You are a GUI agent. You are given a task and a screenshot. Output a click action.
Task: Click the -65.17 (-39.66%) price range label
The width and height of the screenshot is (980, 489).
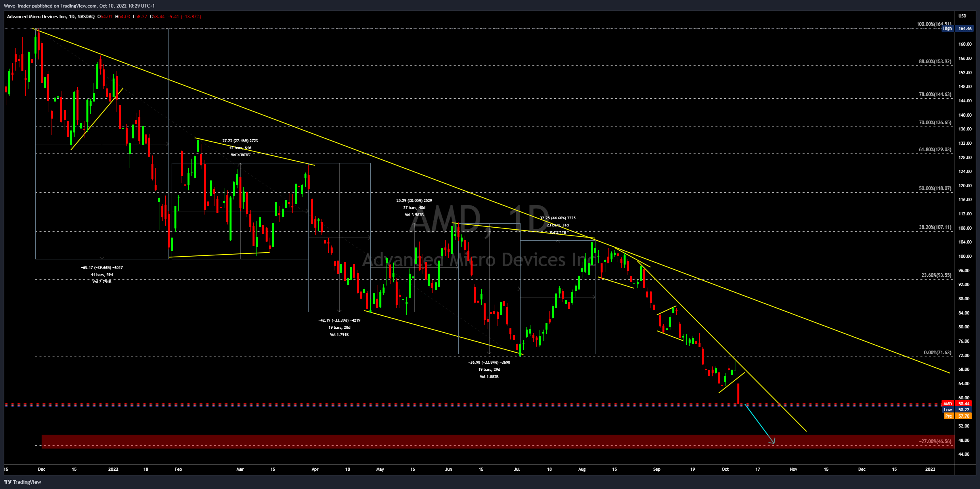[102, 268]
